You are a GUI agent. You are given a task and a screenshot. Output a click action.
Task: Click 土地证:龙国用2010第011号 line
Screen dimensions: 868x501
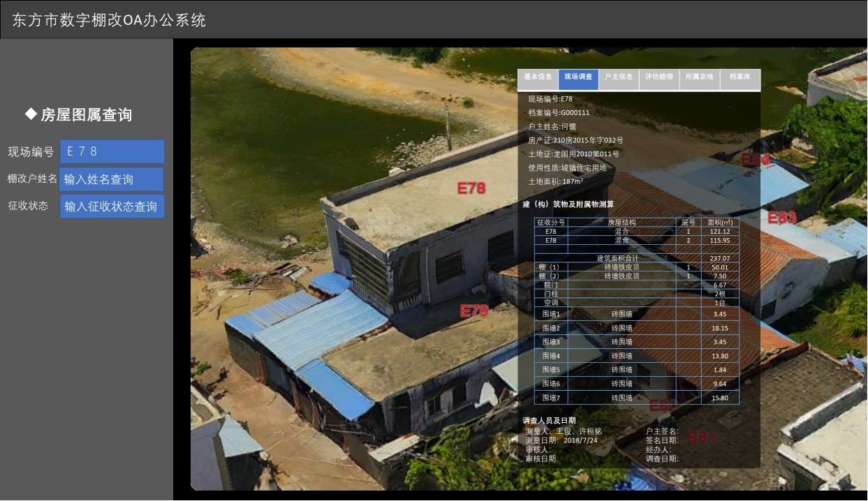(573, 154)
